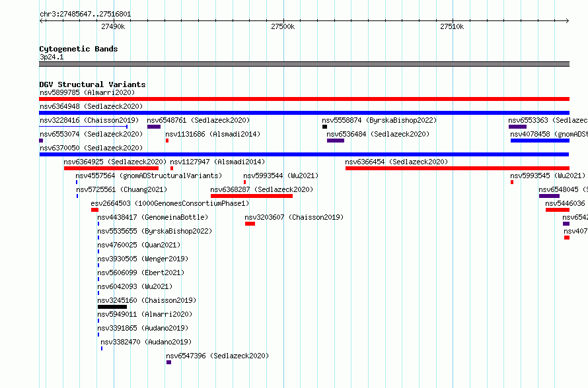
Task: Open variant nsv4760025 (Quan2021) label
Action: click(139, 245)
